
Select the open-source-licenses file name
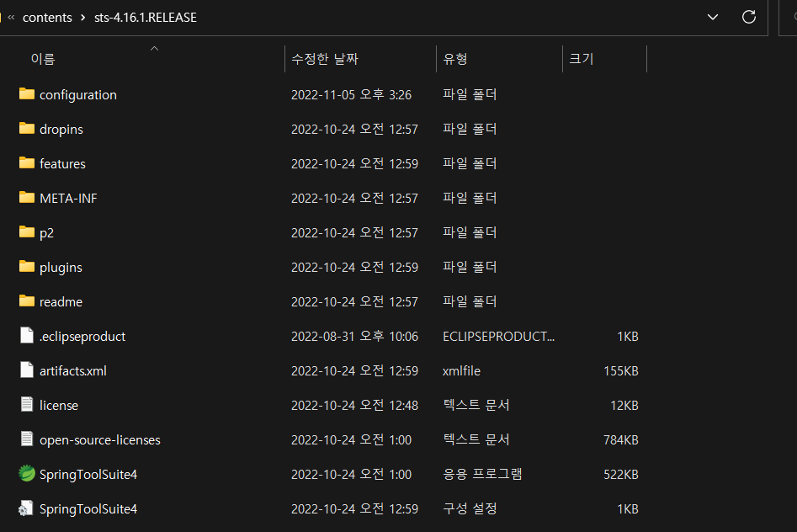point(100,440)
